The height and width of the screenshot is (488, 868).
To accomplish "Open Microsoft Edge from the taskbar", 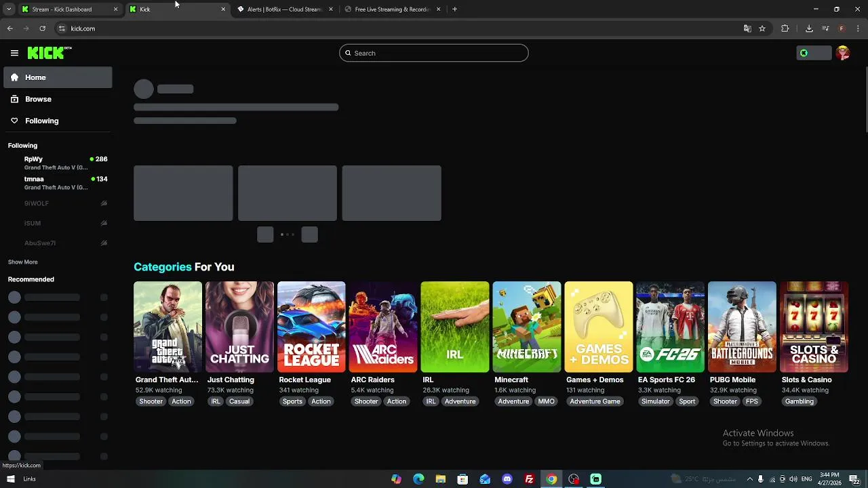I will (x=418, y=479).
